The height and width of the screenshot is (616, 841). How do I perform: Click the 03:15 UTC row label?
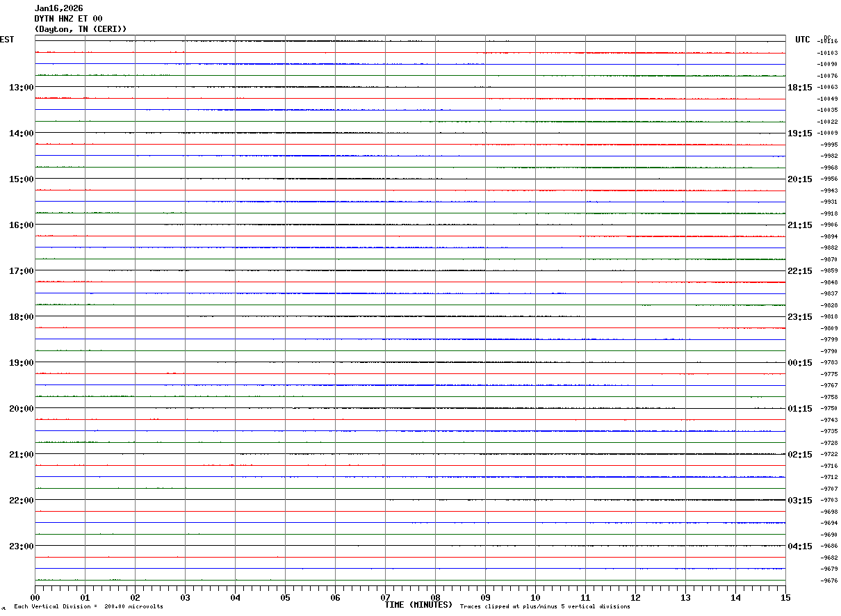(799, 500)
